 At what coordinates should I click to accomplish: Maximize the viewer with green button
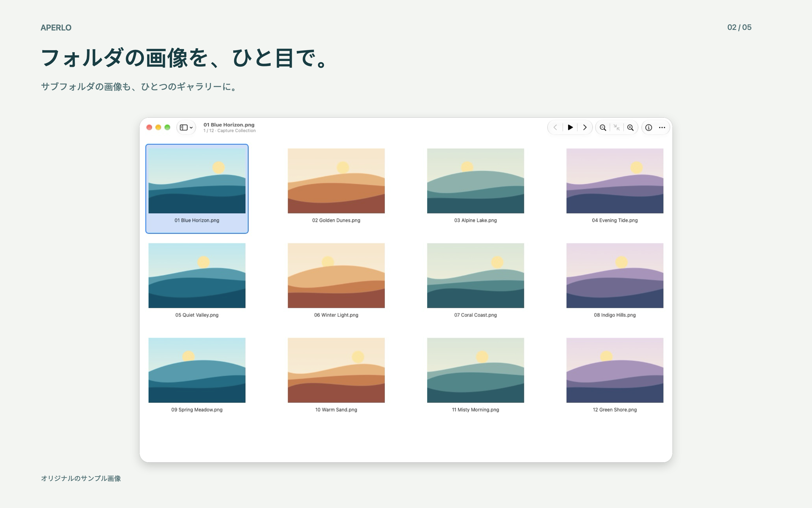click(167, 127)
